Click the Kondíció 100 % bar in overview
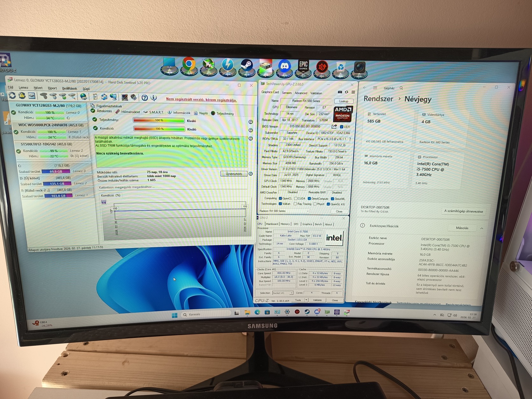 159,129
